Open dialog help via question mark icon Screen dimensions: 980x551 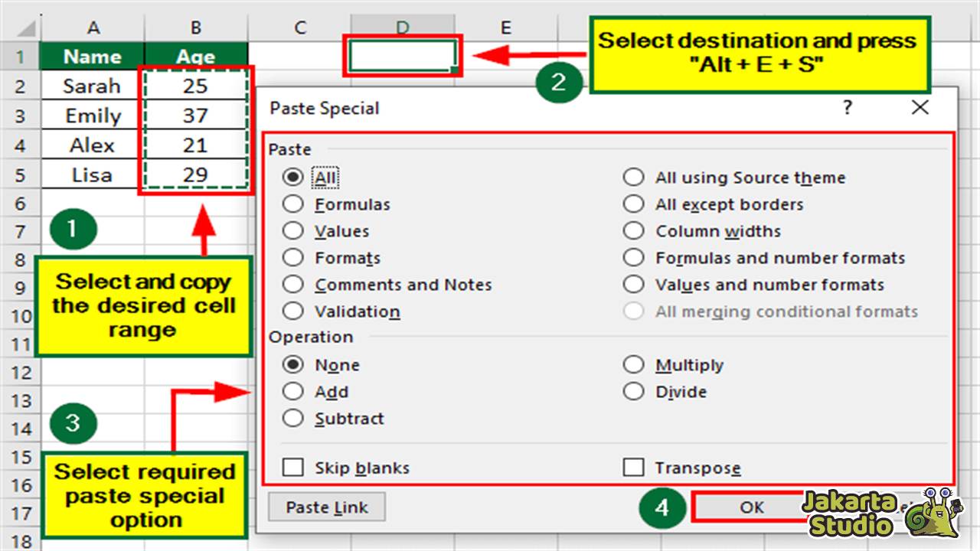tap(847, 108)
